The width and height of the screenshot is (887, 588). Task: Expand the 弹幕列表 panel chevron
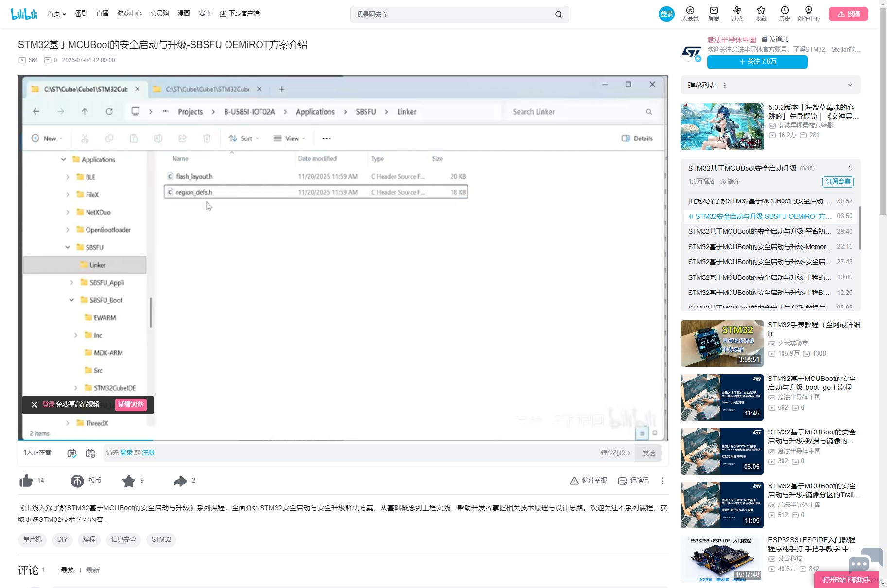[850, 85]
